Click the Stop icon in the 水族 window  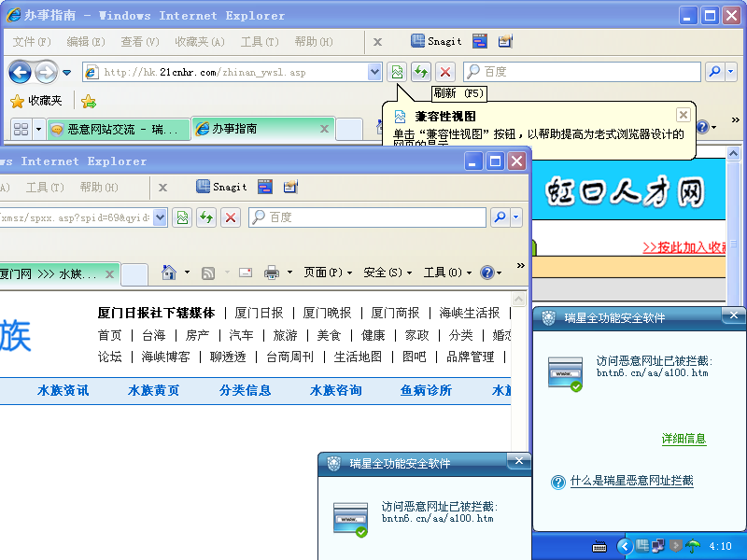click(231, 217)
